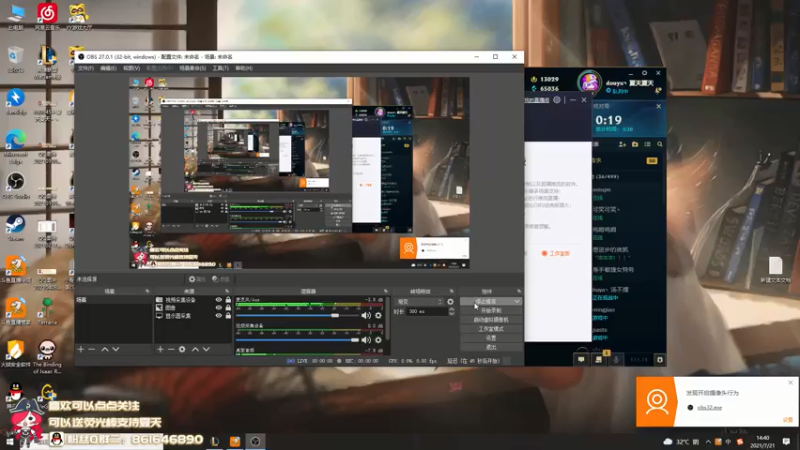Open Terraria desktop shortcut
The image size is (800, 450).
click(x=47, y=311)
